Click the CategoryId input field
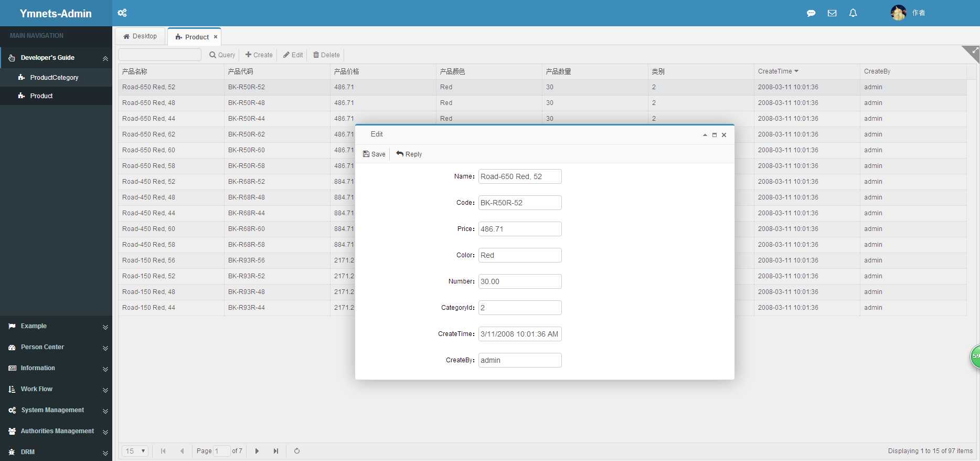980x461 pixels. 520,308
